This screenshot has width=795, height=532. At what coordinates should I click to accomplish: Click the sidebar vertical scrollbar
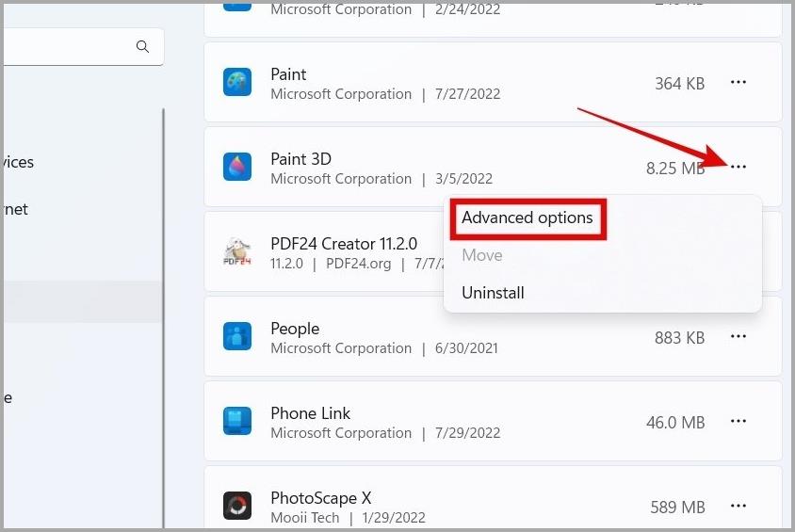pos(163,317)
